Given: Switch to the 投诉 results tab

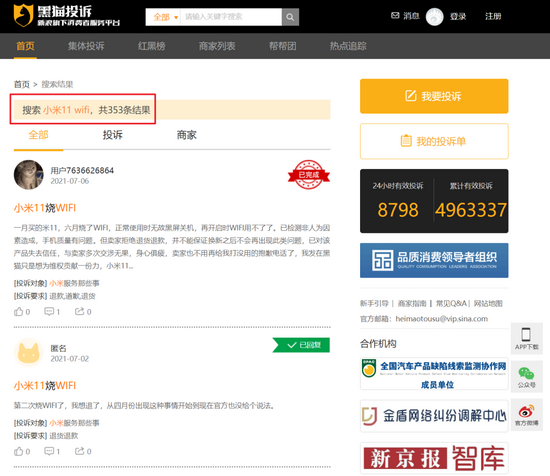Looking at the screenshot, I should point(112,135).
